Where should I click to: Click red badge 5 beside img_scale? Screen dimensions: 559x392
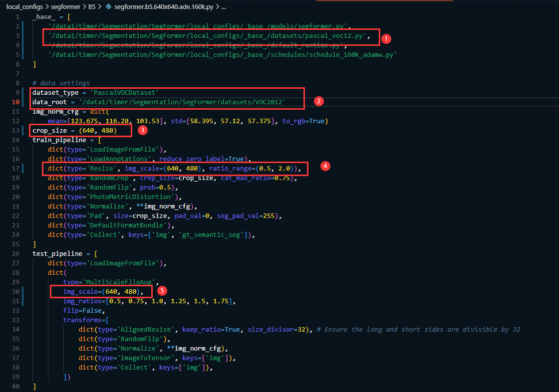[163, 291]
